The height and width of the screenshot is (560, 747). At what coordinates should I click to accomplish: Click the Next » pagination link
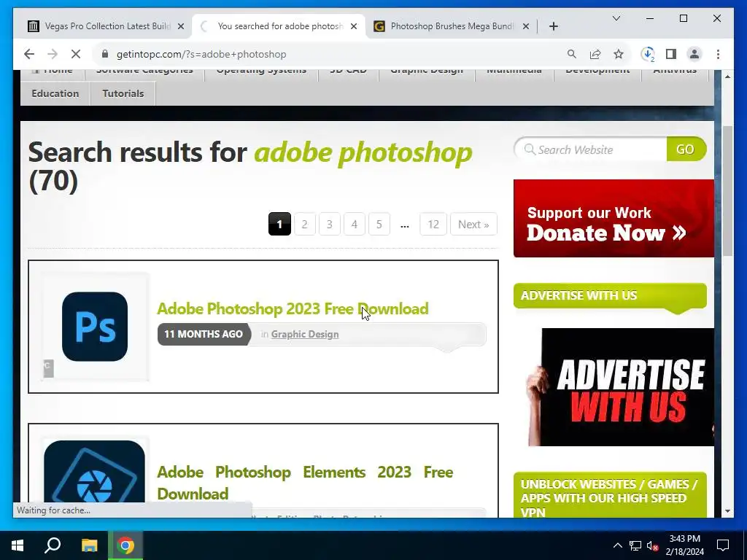(473, 224)
